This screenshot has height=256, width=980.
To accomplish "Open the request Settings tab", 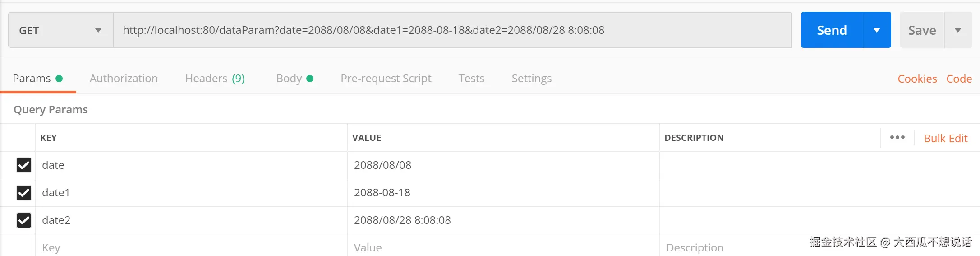I will (531, 79).
